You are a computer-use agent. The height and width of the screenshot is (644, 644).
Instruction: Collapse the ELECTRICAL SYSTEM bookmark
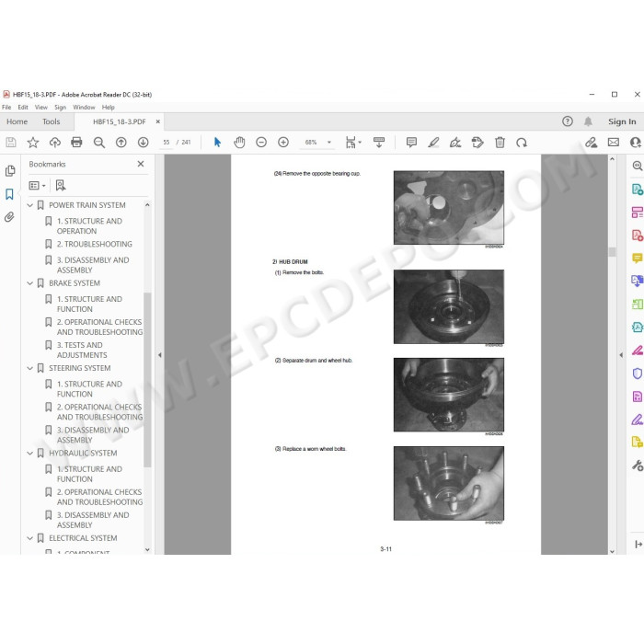[x=30, y=538]
